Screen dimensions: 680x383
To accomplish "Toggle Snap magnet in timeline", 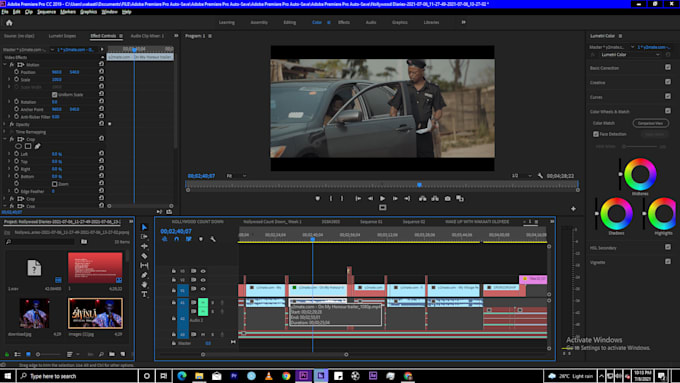I will point(177,239).
